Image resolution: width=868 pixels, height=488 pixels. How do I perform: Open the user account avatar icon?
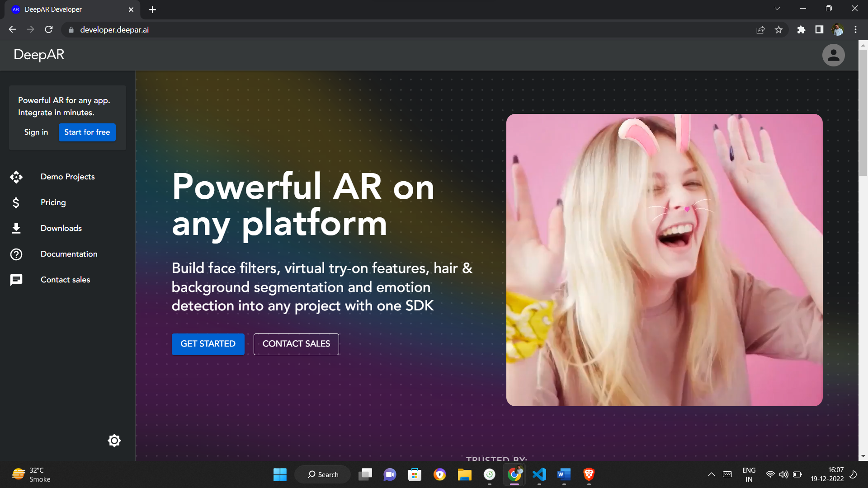[833, 55]
